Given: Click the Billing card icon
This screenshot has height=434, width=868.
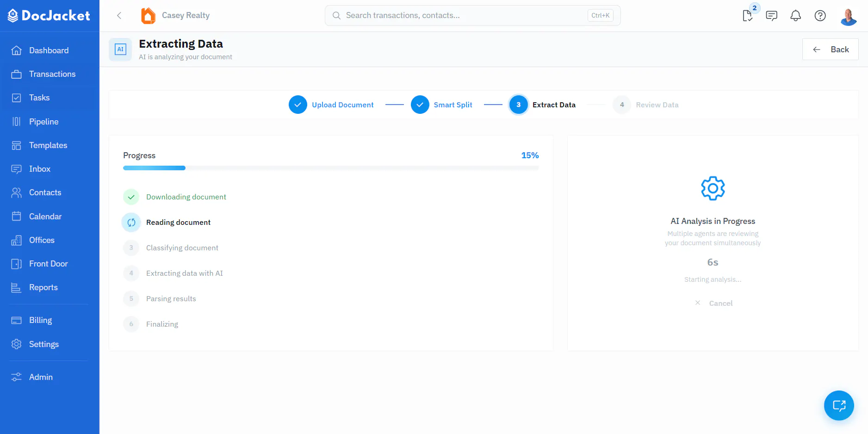Looking at the screenshot, I should click(x=17, y=320).
